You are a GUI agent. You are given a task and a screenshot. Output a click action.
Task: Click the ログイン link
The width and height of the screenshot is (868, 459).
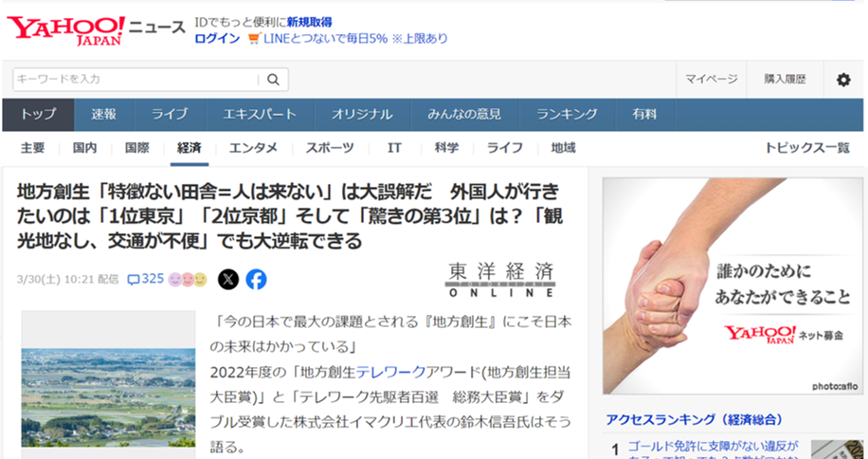click(218, 39)
